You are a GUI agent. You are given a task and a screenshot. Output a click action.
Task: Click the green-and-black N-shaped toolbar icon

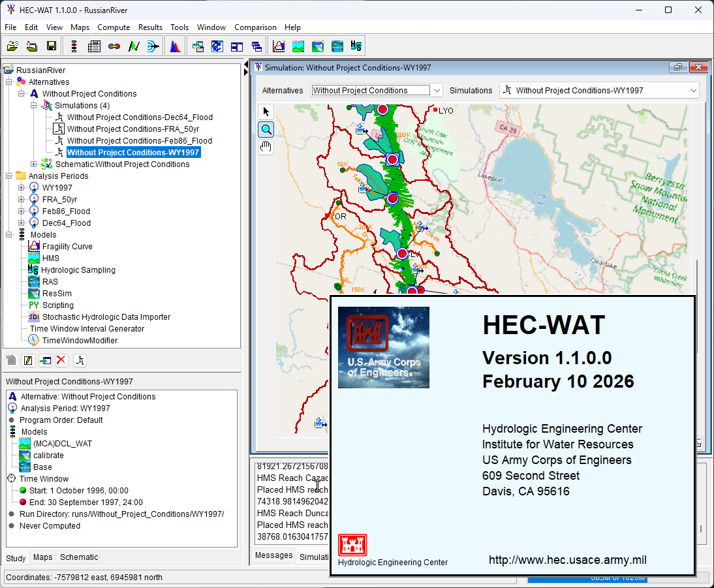133,46
